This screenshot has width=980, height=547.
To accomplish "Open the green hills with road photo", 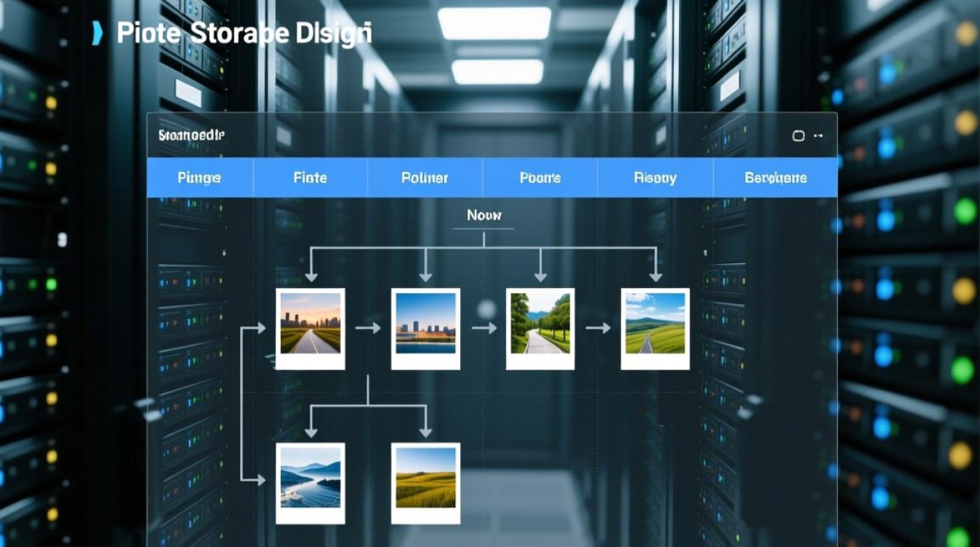I will (x=655, y=328).
